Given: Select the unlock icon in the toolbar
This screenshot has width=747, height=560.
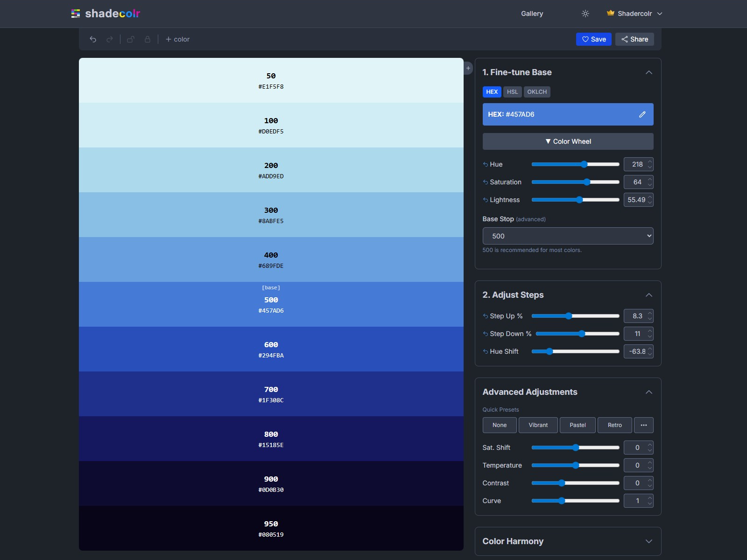Looking at the screenshot, I should pos(131,39).
